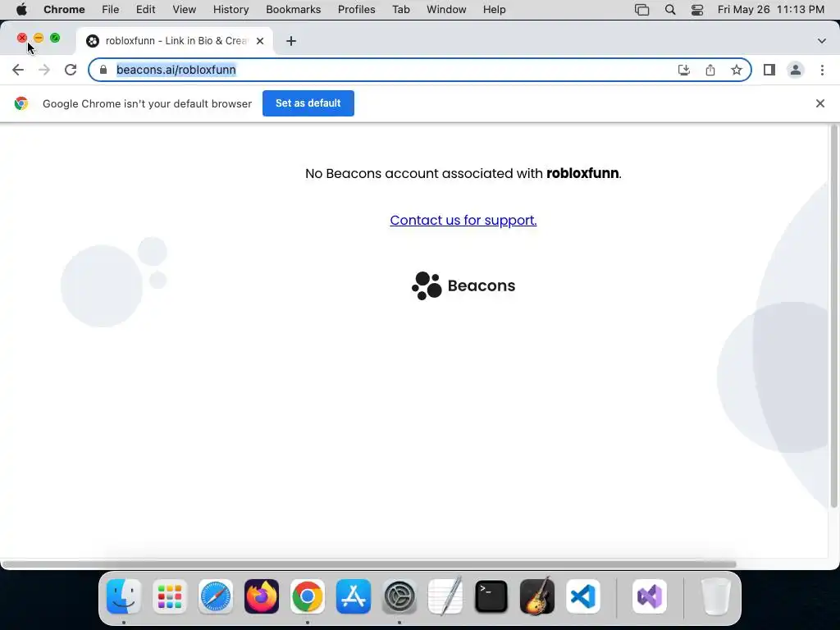Click the forward navigation arrow
Viewport: 840px width, 630px height.
pyautogui.click(x=44, y=70)
